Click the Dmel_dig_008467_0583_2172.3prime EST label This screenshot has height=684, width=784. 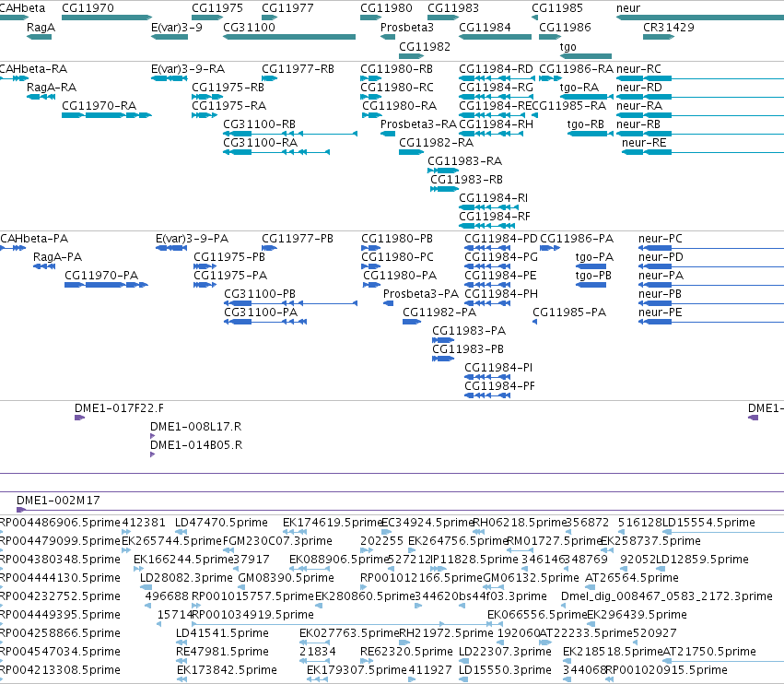[x=667, y=596]
